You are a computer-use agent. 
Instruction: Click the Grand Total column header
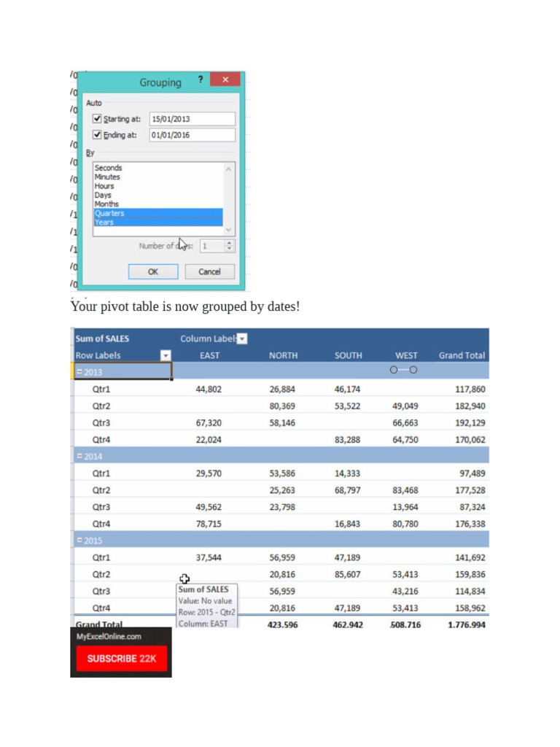coord(462,355)
